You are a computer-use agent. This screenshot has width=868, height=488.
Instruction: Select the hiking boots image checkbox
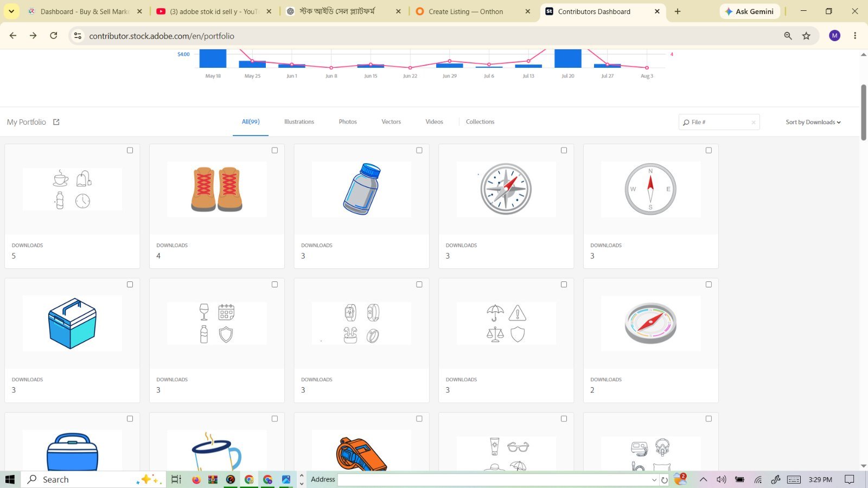click(x=275, y=150)
